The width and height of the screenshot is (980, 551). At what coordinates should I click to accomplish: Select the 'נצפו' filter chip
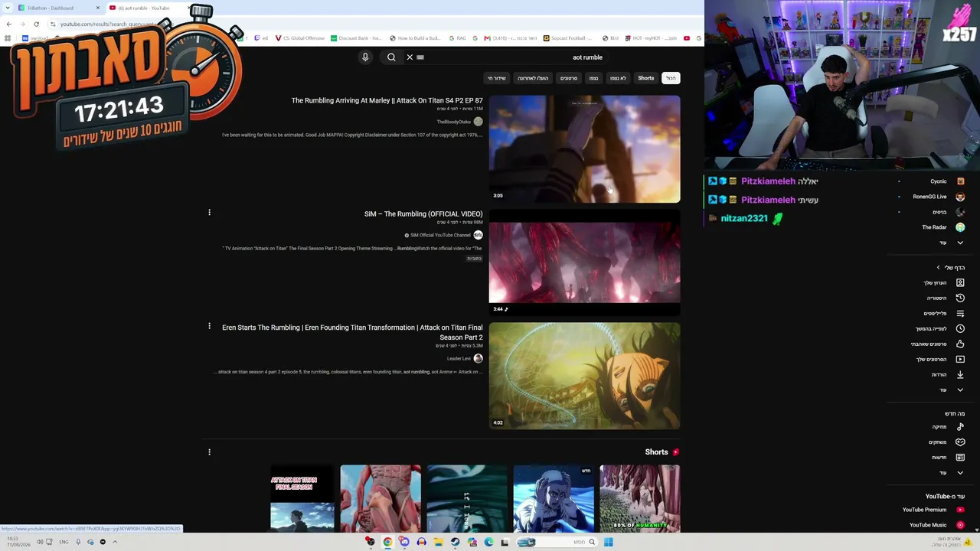coord(593,78)
